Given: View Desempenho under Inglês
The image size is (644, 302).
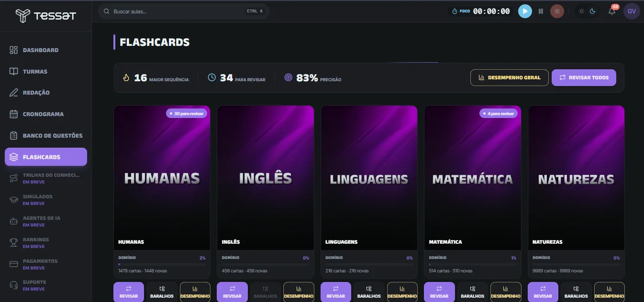Looking at the screenshot, I should point(299,292).
